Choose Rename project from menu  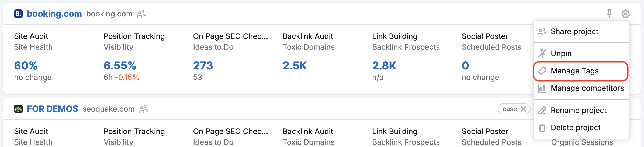coord(578,110)
